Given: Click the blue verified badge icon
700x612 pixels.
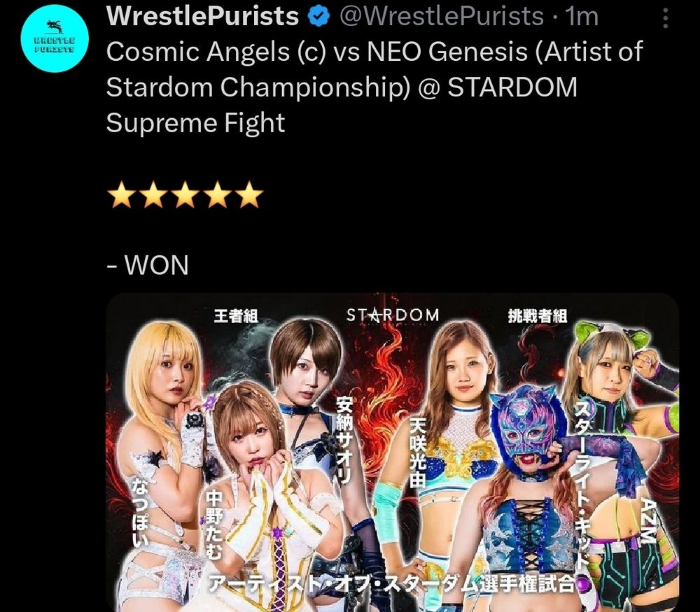Looking at the screenshot, I should pos(318,17).
